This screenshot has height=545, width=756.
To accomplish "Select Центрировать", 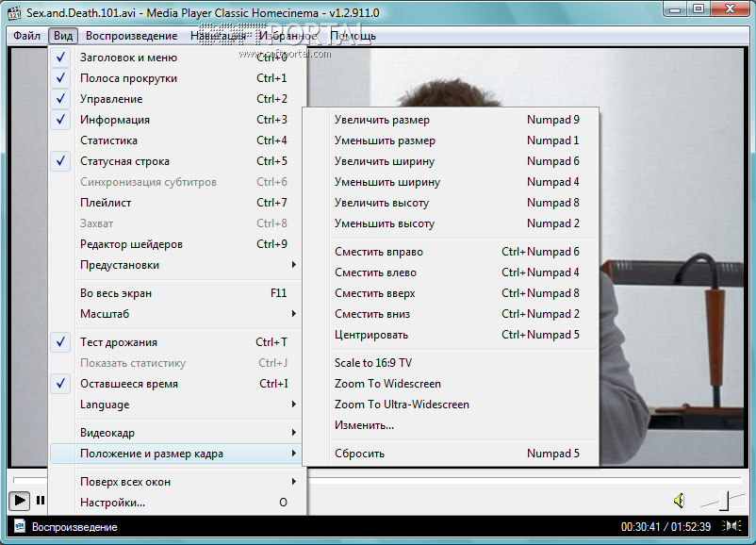I will point(451,335).
